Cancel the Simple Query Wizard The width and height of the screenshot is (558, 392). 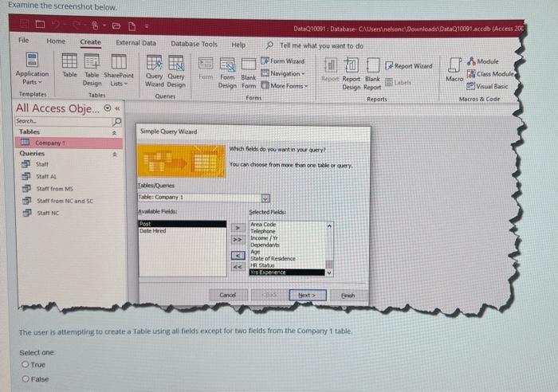(228, 295)
